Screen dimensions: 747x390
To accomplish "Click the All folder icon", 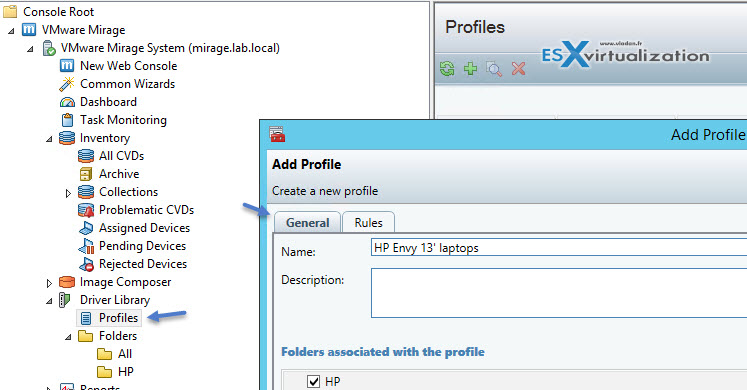I will pos(104,354).
